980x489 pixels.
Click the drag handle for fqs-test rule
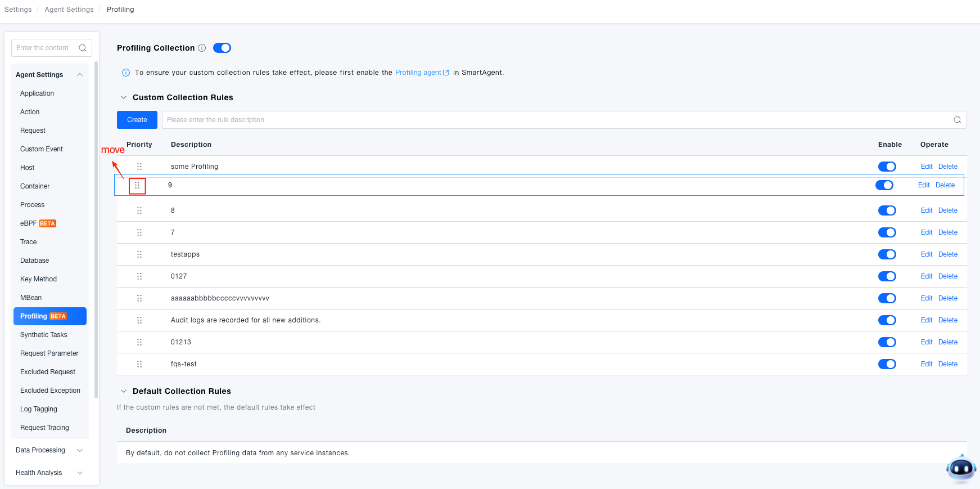pos(139,364)
